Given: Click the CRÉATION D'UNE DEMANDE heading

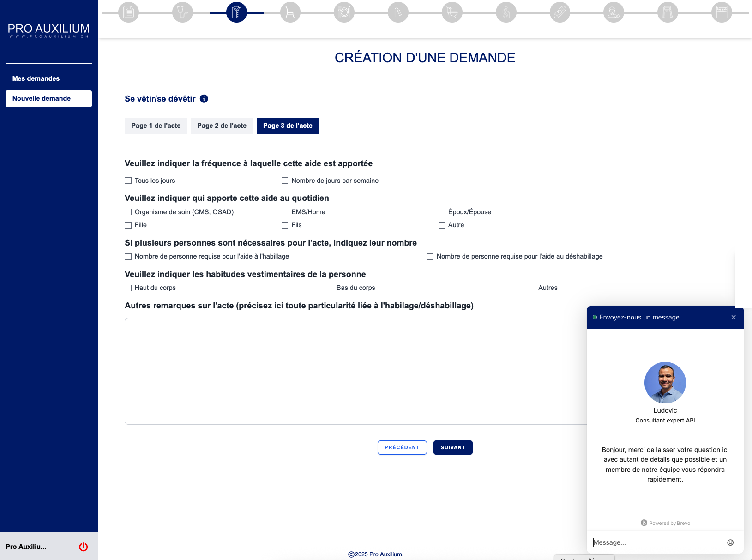Looking at the screenshot, I should point(425,58).
